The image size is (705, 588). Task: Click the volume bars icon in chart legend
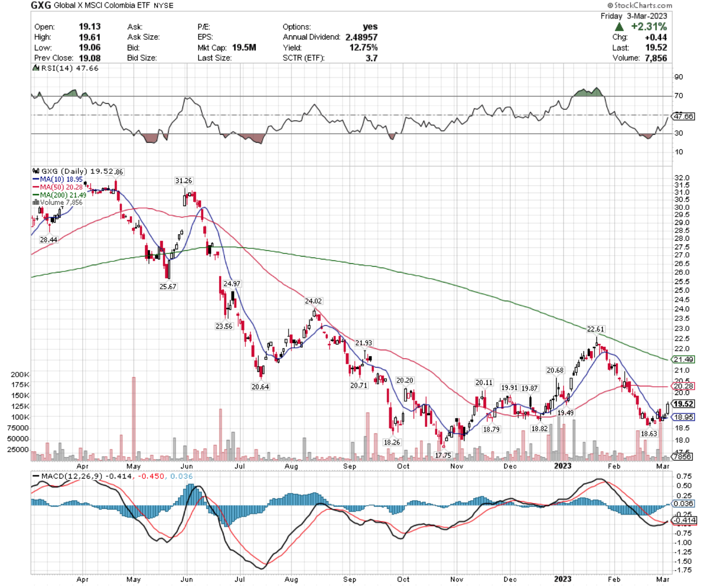coord(36,202)
